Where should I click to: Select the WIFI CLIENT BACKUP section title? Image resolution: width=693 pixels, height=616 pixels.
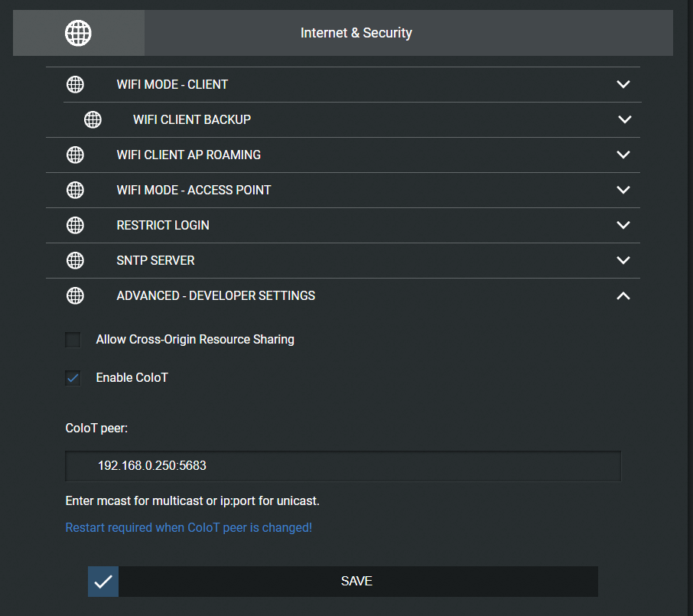tap(192, 119)
